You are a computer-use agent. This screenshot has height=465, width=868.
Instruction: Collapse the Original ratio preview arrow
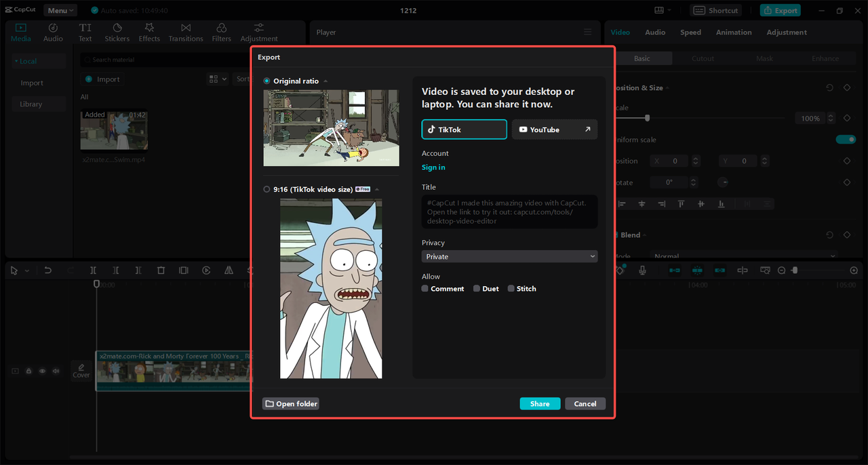325,81
